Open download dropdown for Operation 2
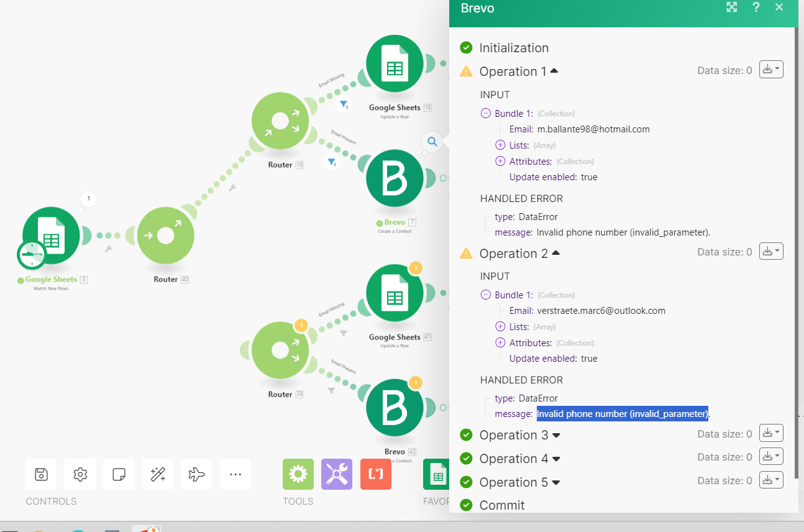The height and width of the screenshot is (532, 804). 771,251
